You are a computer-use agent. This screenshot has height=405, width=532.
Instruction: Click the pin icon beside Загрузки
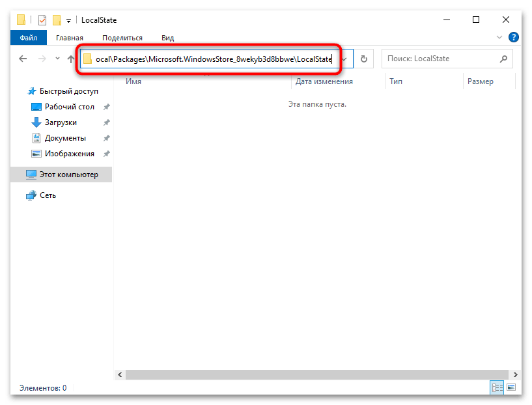[x=107, y=122]
